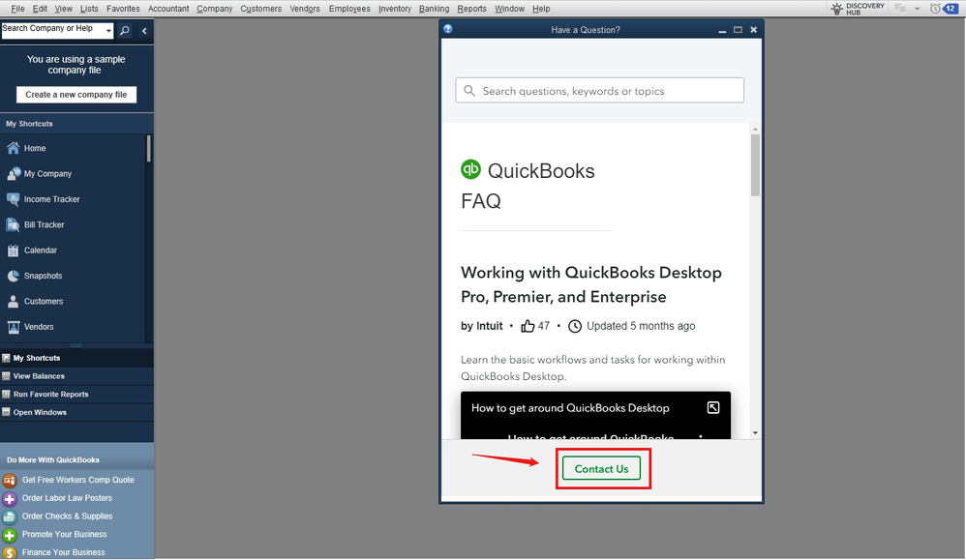Open the Banking menu
The width and height of the screenshot is (966, 560).
point(434,9)
